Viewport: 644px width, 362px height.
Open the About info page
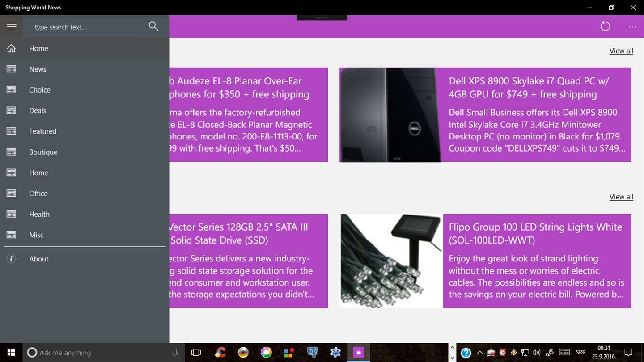pos(85,259)
